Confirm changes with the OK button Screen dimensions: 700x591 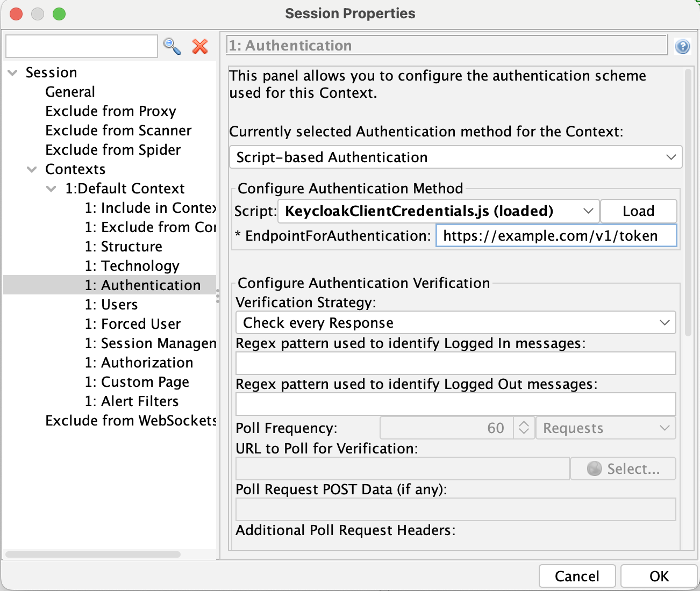659,575
